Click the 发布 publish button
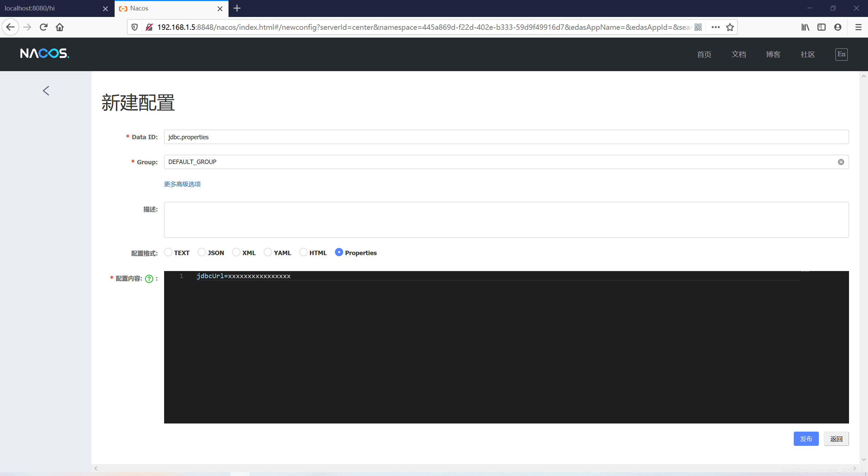868x476 pixels. tap(806, 439)
